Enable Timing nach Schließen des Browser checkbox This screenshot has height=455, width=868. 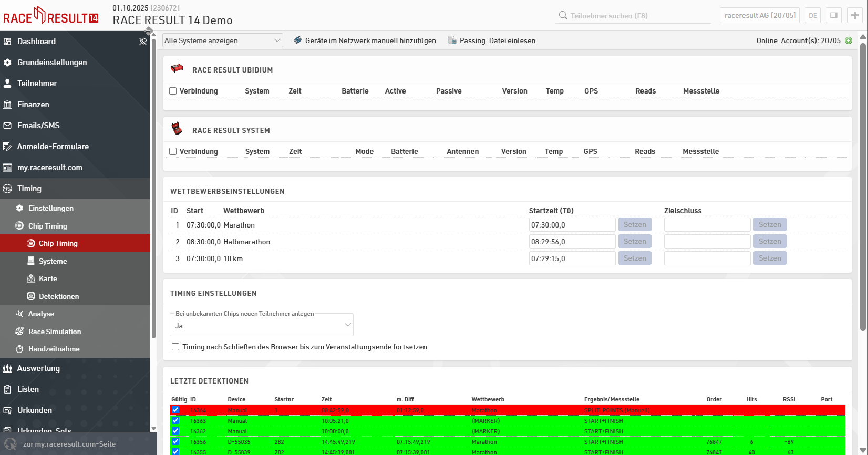tap(175, 347)
